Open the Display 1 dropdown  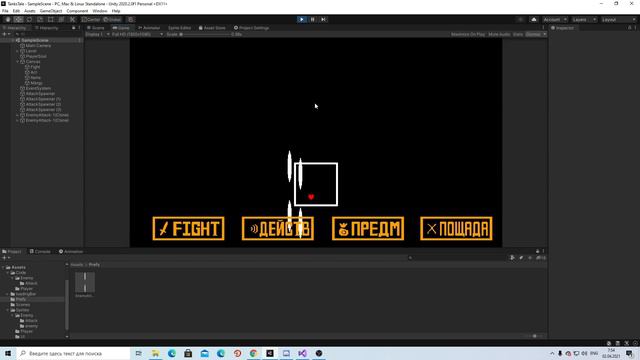98,34
